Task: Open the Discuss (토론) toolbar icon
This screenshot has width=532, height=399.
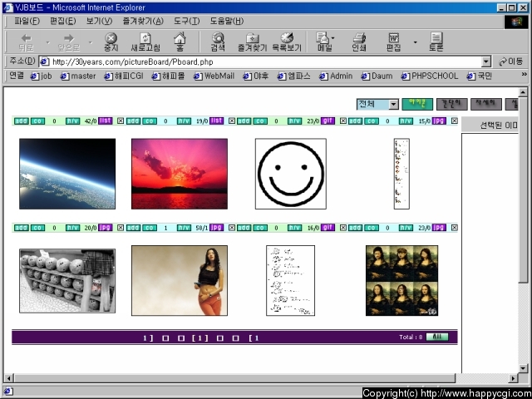Action: [436, 42]
